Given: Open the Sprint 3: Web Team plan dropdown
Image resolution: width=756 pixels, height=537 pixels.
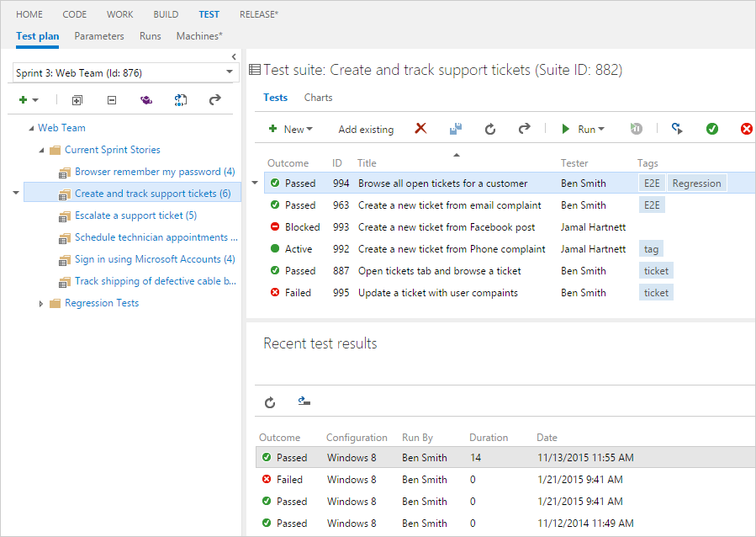Looking at the screenshot, I should coord(230,72).
